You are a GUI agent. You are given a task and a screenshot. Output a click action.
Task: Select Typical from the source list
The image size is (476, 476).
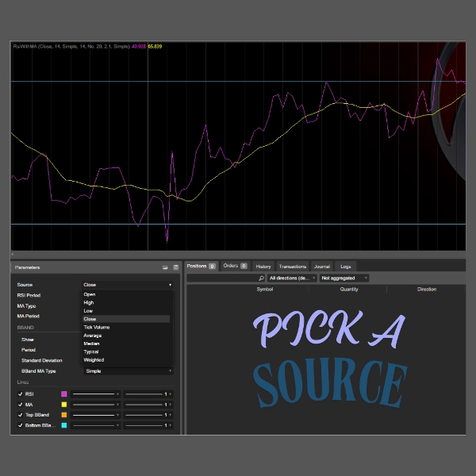tap(91, 351)
